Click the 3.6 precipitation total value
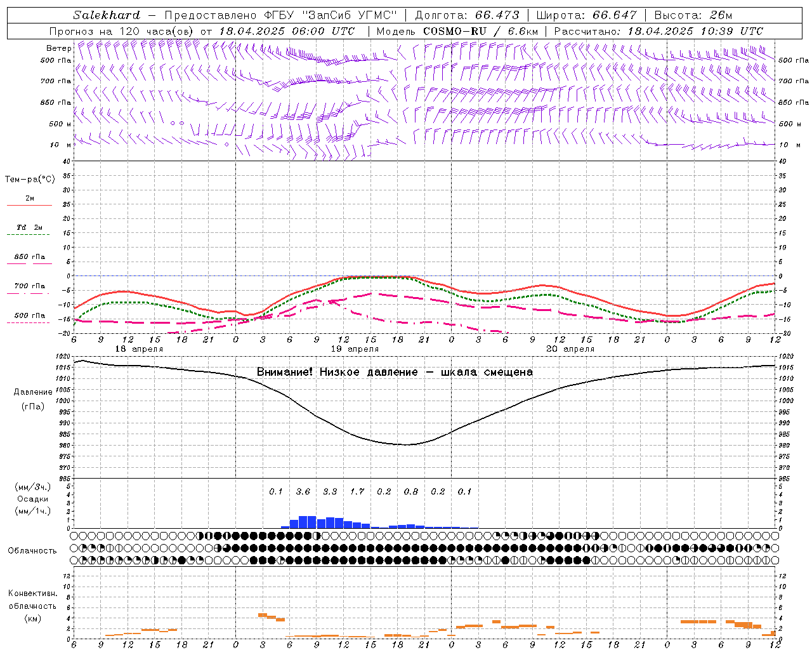The height and width of the screenshot is (650, 812). pos(303,491)
